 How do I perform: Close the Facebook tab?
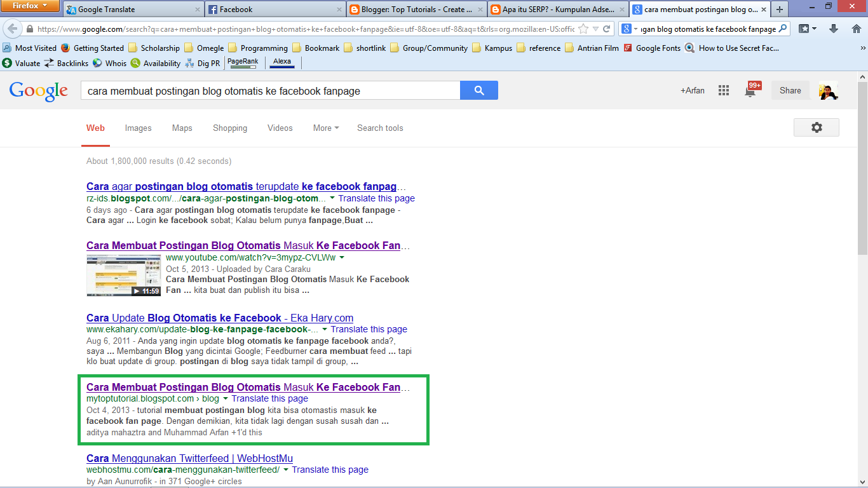pyautogui.click(x=339, y=10)
